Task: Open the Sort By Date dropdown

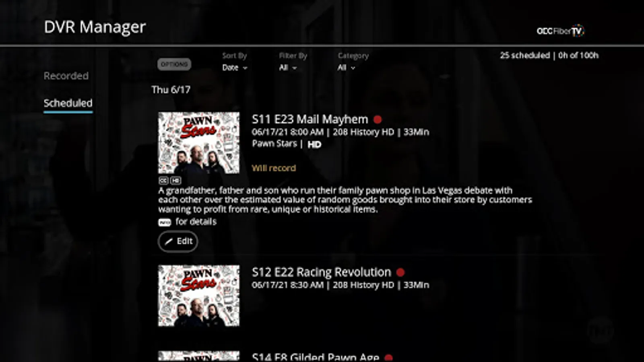Action: pyautogui.click(x=235, y=68)
